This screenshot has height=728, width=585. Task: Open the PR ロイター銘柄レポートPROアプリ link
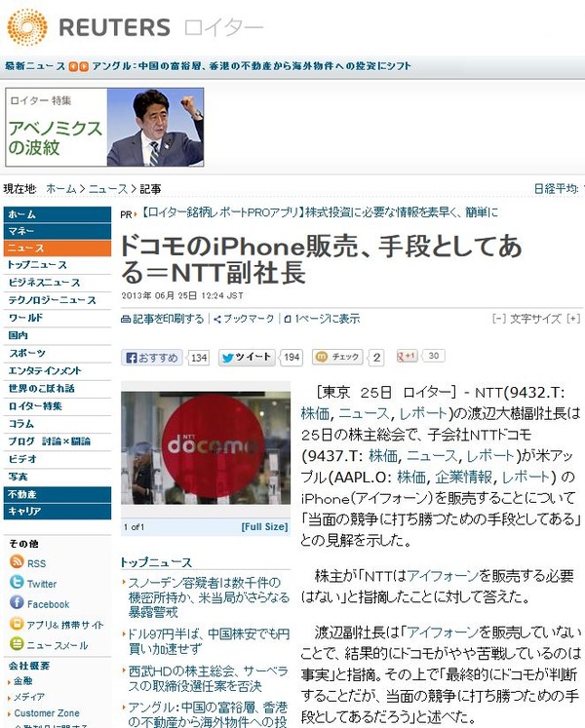coord(318,212)
